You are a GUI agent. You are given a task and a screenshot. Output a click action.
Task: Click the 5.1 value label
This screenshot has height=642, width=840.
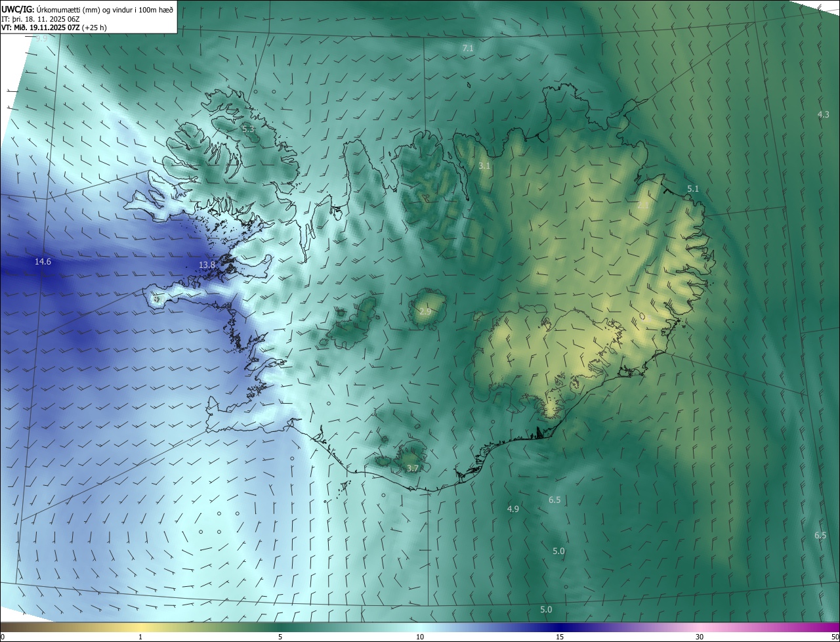(693, 189)
